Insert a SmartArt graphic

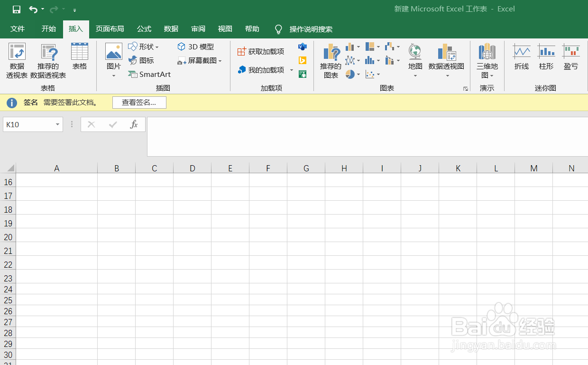[149, 74]
